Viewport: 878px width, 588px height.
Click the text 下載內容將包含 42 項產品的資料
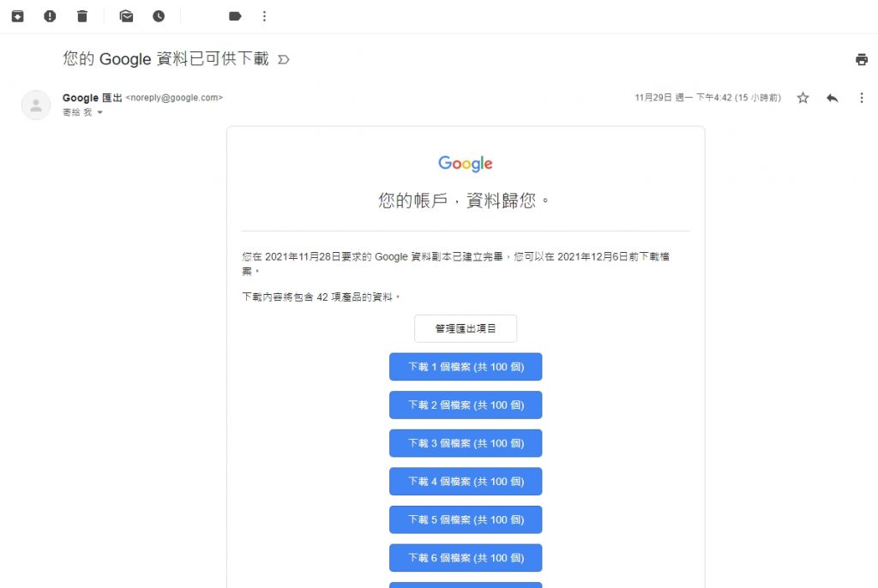click(x=321, y=297)
